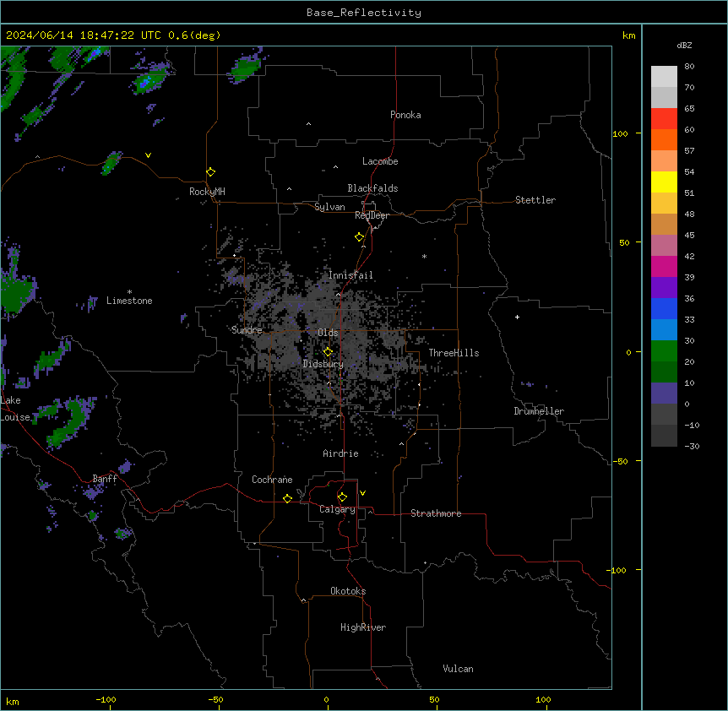
Task: Click the ThreeHills city label
Action: pyautogui.click(x=454, y=353)
